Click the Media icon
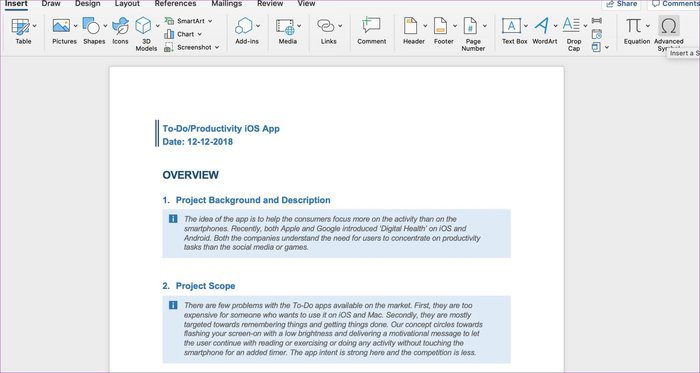Screen dimensions: 700x373 coord(285,26)
